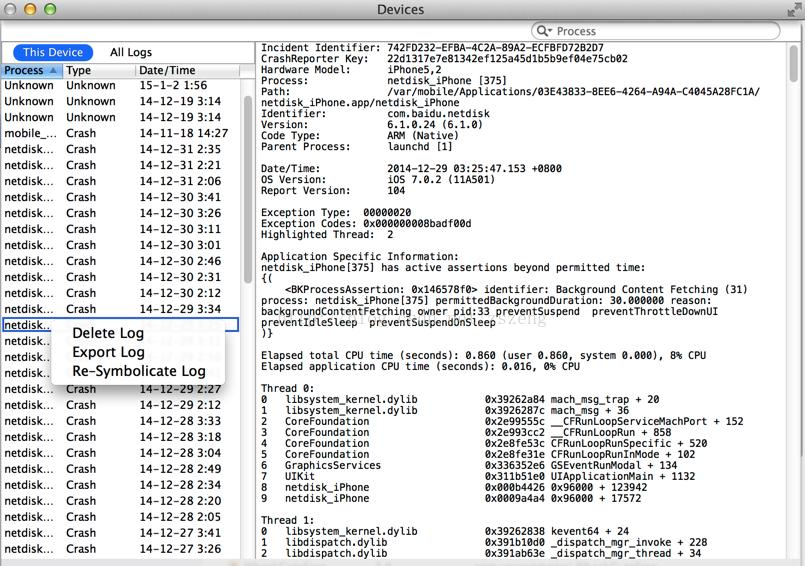Click the Incident Identifier line in report
This screenshot has height=566, width=805.
(432, 48)
